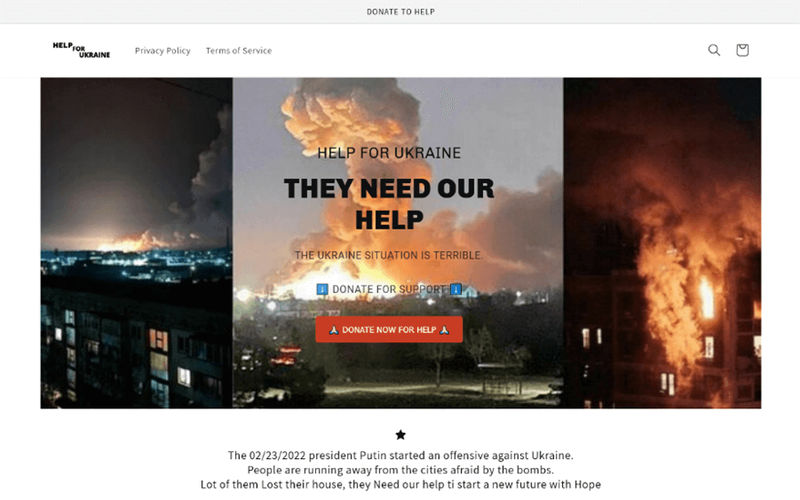Click the Help For Ukraine logo
The height and width of the screenshot is (500, 800).
click(82, 50)
